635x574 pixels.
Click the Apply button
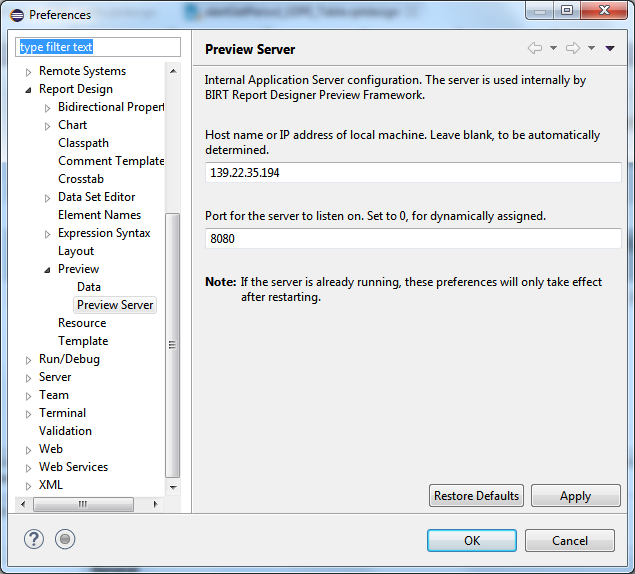(575, 495)
